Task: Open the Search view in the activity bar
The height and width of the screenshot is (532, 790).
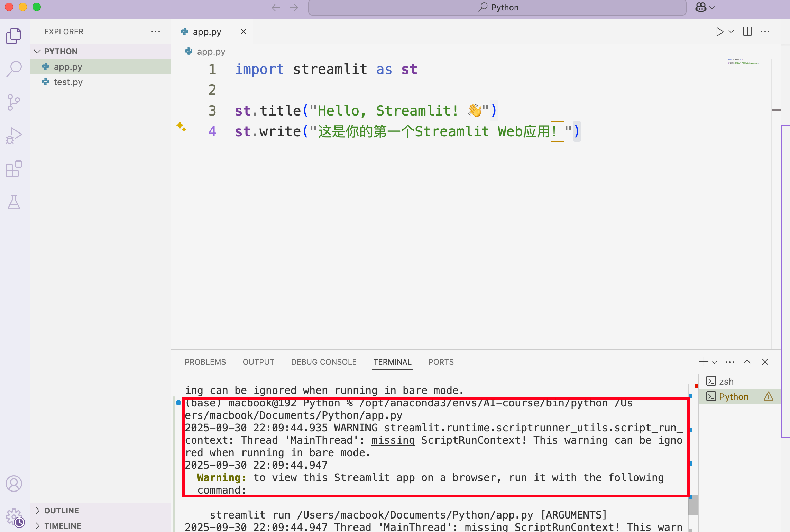Action: pyautogui.click(x=13, y=68)
